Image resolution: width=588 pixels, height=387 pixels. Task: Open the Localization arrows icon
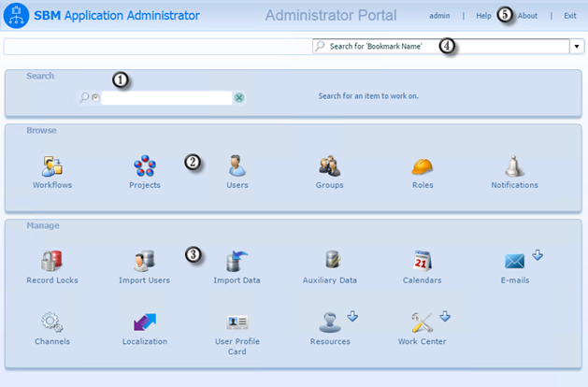click(145, 322)
